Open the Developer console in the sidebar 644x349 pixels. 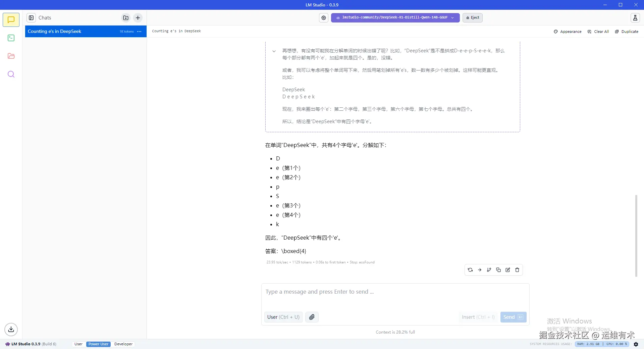[11, 38]
